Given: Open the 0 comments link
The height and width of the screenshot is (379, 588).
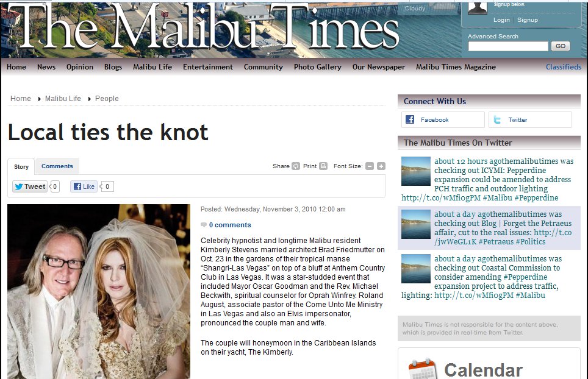Looking at the screenshot, I should pyautogui.click(x=230, y=225).
